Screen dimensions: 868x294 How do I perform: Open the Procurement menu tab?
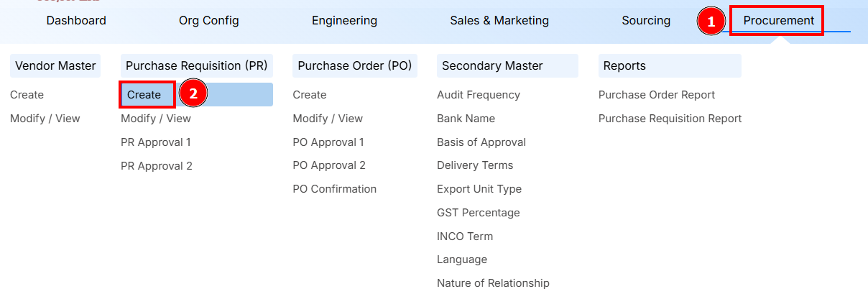point(778,21)
